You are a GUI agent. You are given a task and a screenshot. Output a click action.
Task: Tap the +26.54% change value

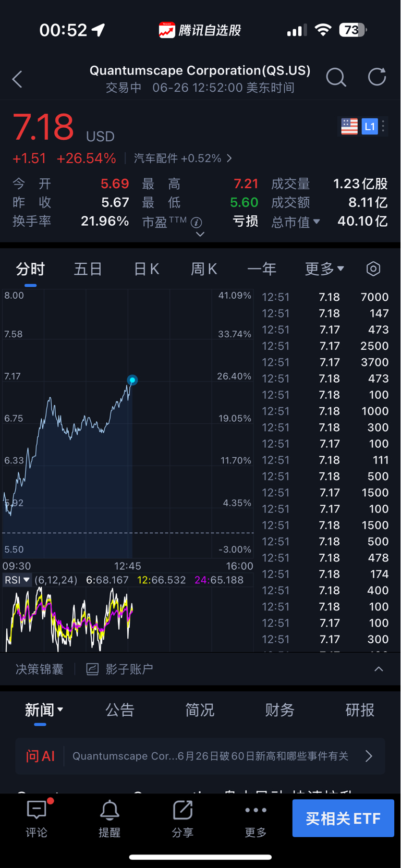86,158
